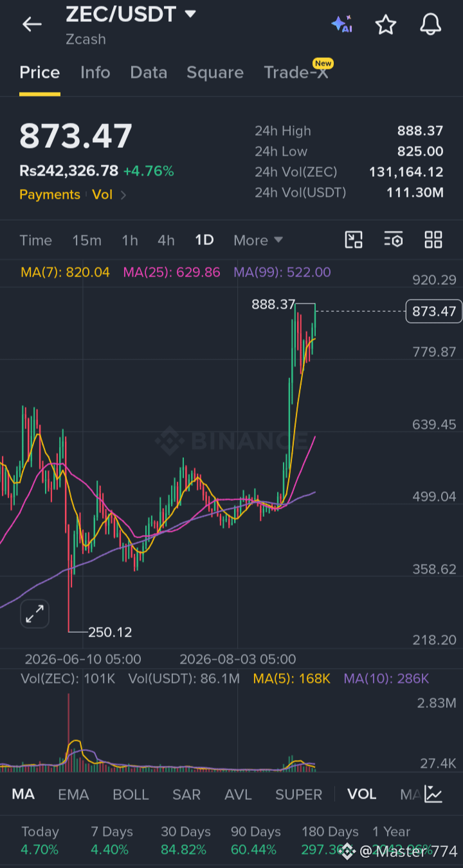Click the MA(25): 629.86 legend
The image size is (463, 868).
click(172, 272)
